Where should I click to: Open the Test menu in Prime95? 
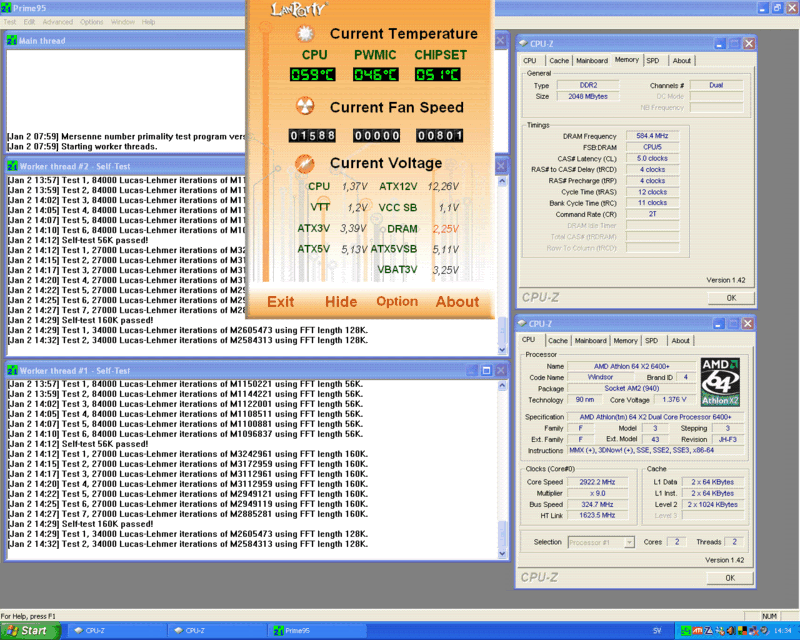click(10, 22)
